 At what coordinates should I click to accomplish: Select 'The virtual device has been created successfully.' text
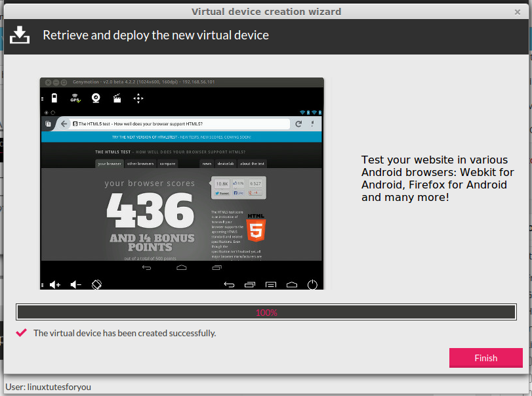point(125,333)
